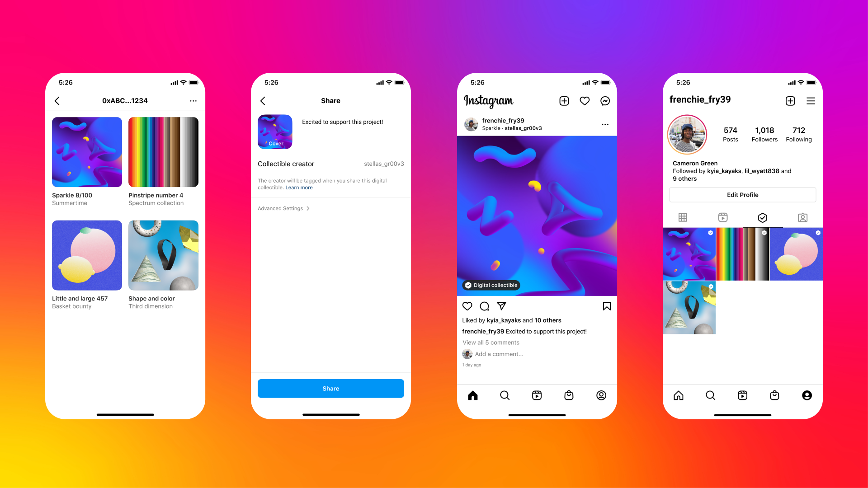Toggle verified badge tab on profile
This screenshot has height=488, width=868.
pos(763,217)
